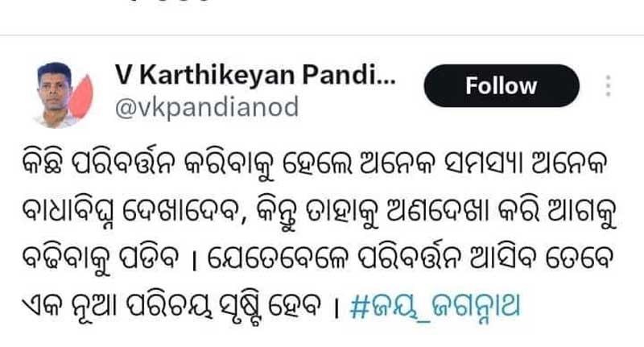Click the word ଦେଖାଦେବ in the tweet
This screenshot has height=347, width=644.
coord(181,213)
